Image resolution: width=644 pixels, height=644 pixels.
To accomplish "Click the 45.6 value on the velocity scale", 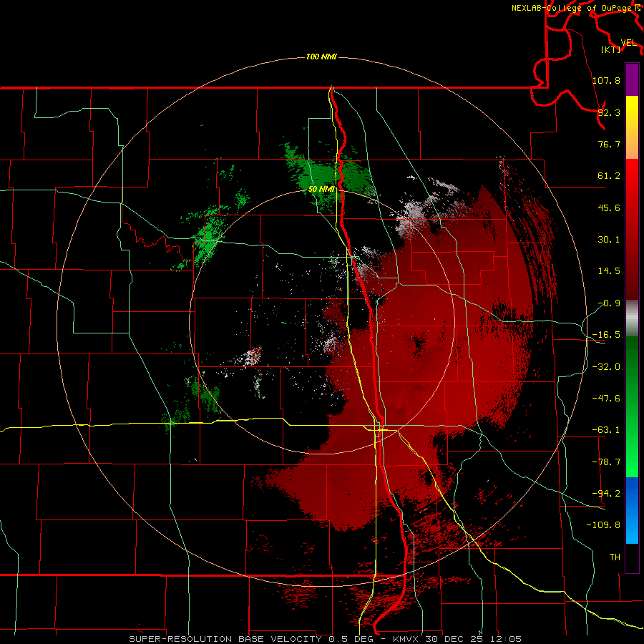I will pos(609,208).
